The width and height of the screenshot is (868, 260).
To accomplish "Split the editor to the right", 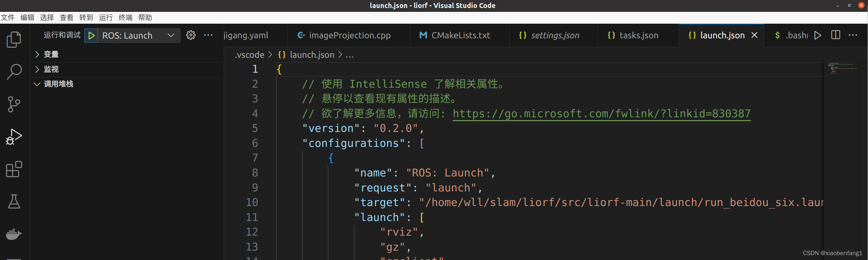I will tap(836, 35).
